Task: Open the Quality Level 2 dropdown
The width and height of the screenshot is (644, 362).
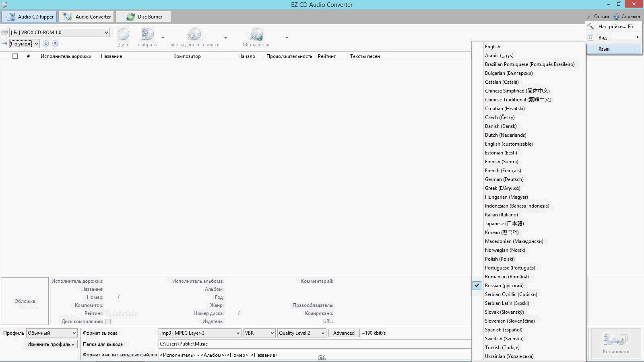Action: click(x=302, y=333)
